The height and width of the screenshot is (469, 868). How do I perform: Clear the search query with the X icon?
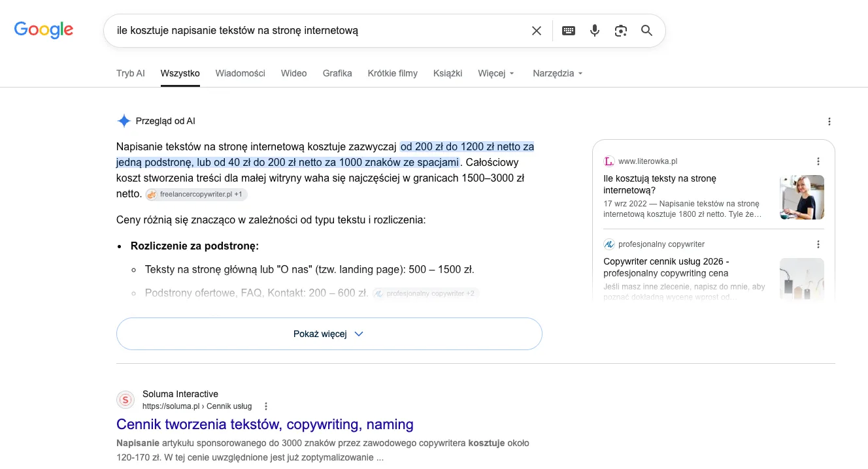coord(537,31)
